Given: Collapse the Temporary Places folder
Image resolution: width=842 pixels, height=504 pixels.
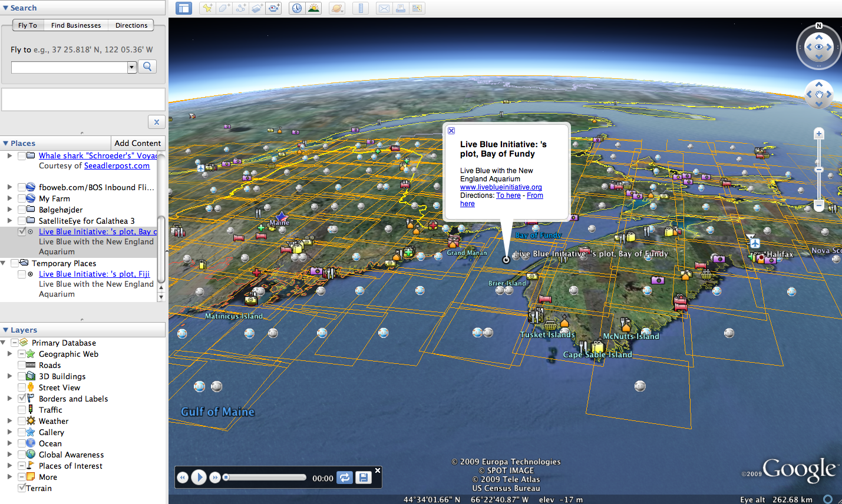Looking at the screenshot, I should [3, 263].
